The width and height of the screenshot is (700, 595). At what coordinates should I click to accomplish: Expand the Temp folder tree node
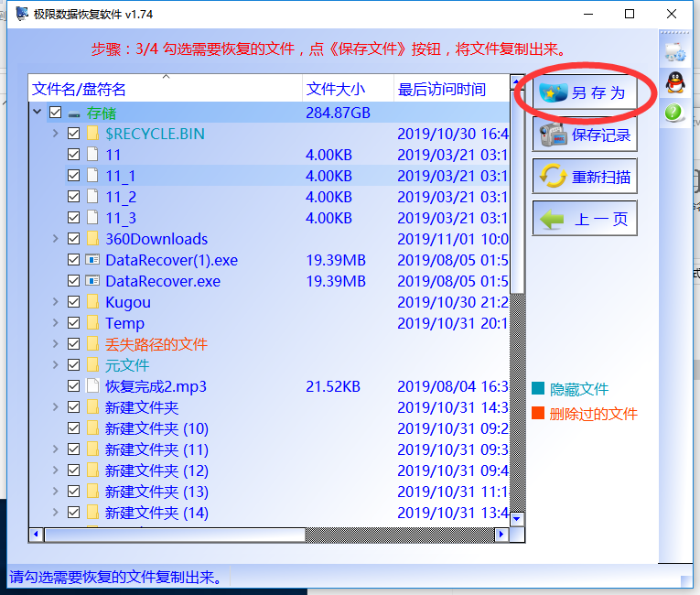pyautogui.click(x=55, y=323)
